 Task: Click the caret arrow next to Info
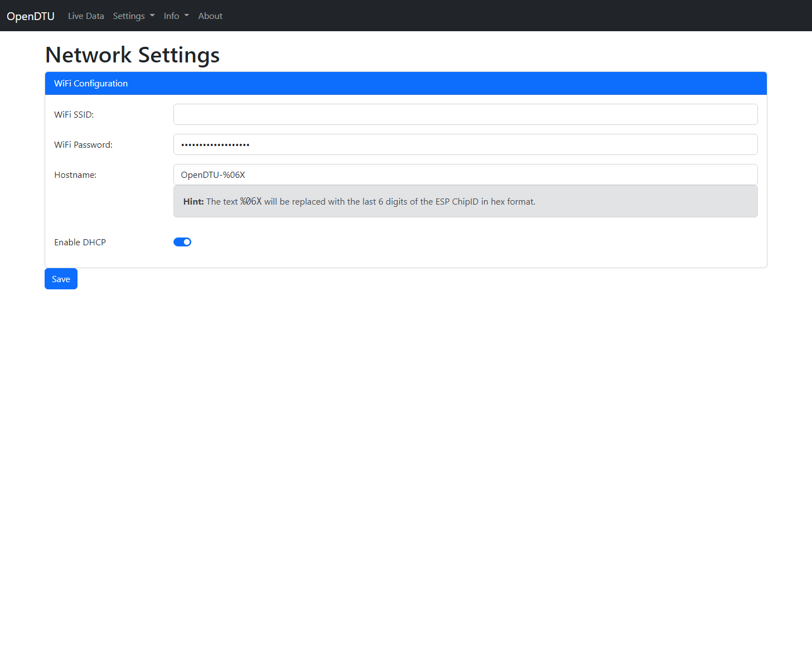pos(187,16)
